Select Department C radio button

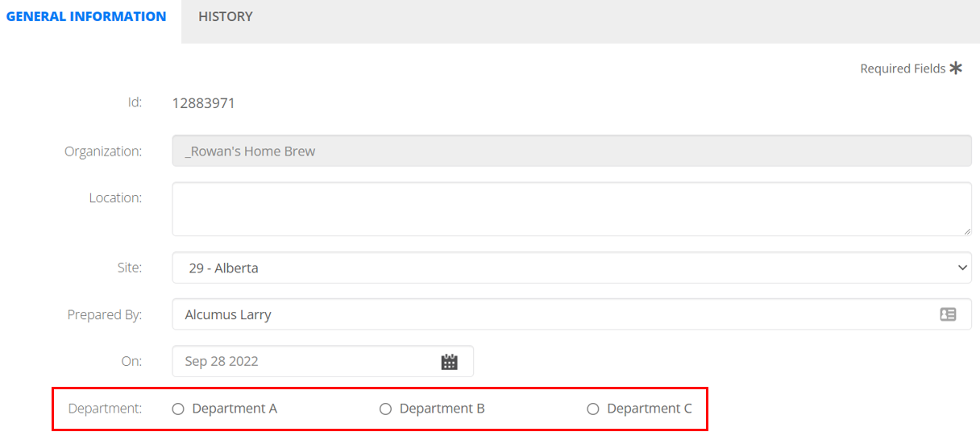592,409
